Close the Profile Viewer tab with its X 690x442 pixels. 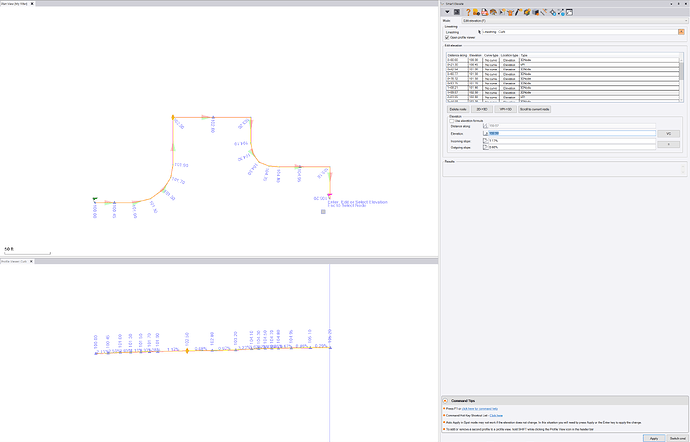pos(31,262)
